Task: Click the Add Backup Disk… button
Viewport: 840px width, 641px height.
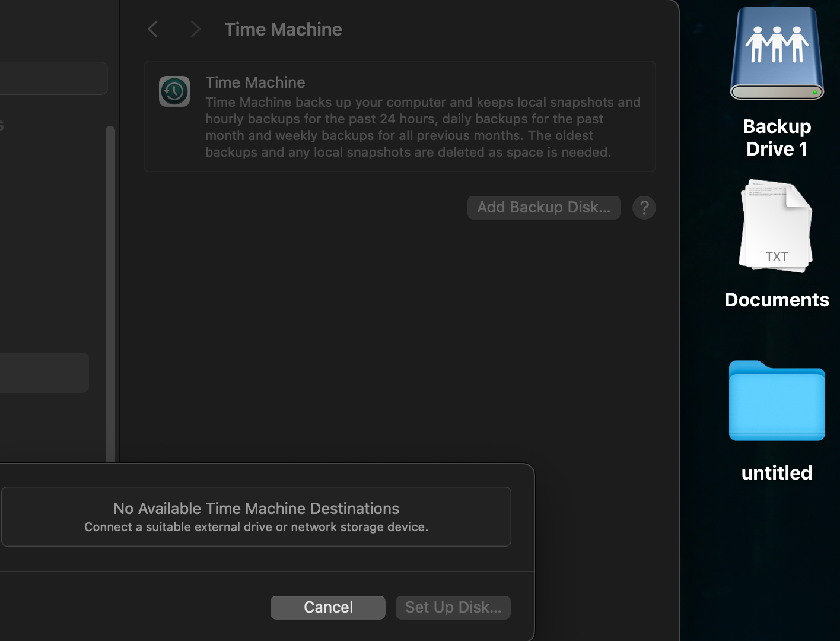Action: pyautogui.click(x=544, y=208)
